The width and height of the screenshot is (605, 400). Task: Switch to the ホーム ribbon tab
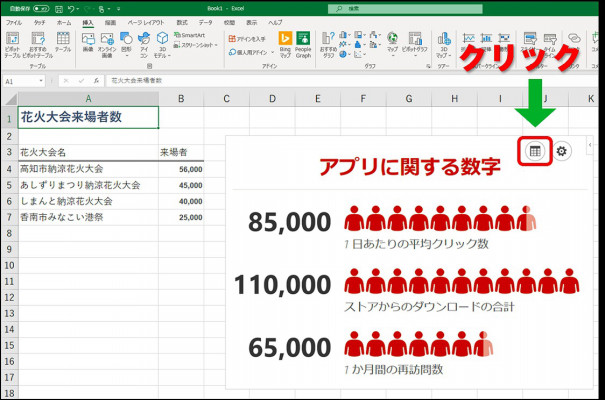point(64,21)
